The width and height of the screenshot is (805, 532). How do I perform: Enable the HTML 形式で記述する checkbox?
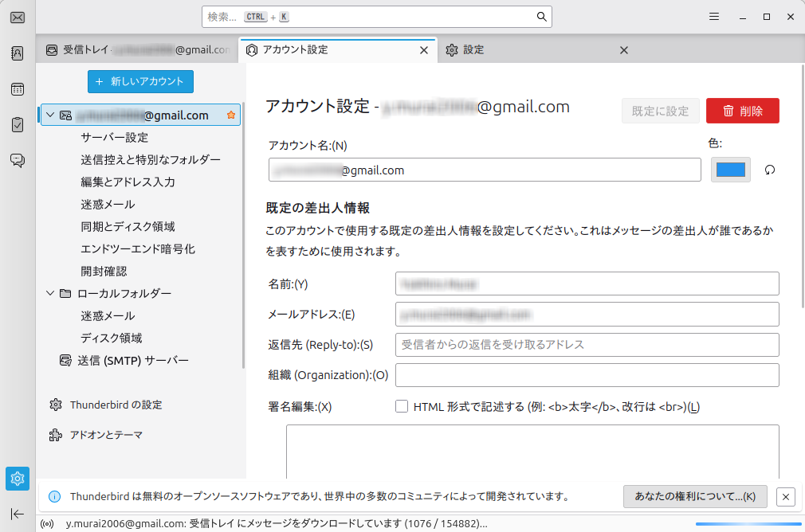[402, 407]
